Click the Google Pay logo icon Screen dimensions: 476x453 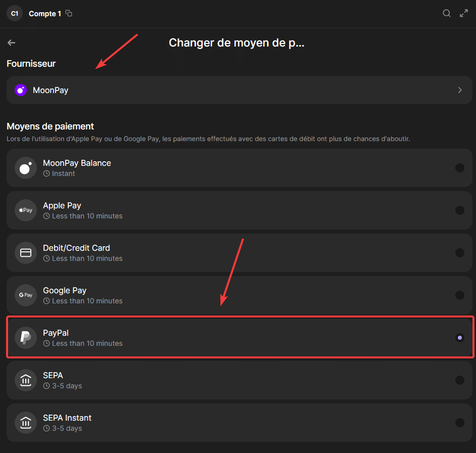pyautogui.click(x=26, y=295)
